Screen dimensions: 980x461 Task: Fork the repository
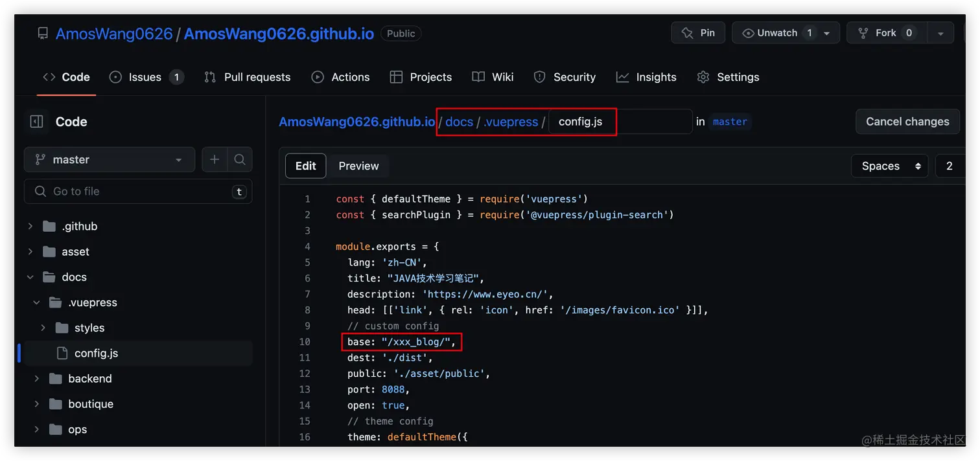tap(887, 33)
